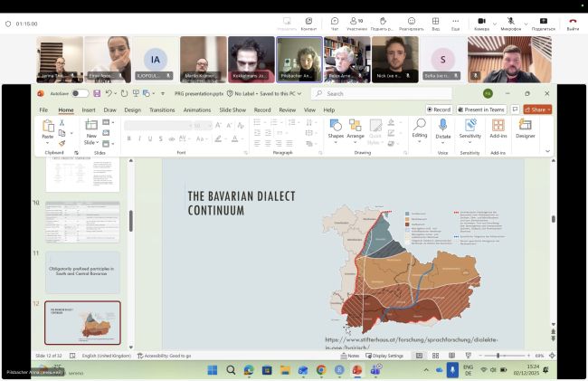Adjust the zoom slider in status bar

pyautogui.click(x=498, y=356)
